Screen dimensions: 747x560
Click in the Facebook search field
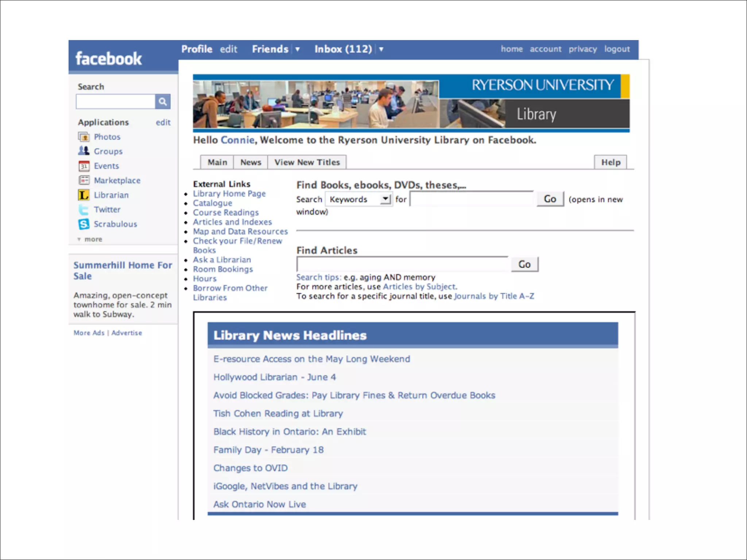click(x=116, y=101)
